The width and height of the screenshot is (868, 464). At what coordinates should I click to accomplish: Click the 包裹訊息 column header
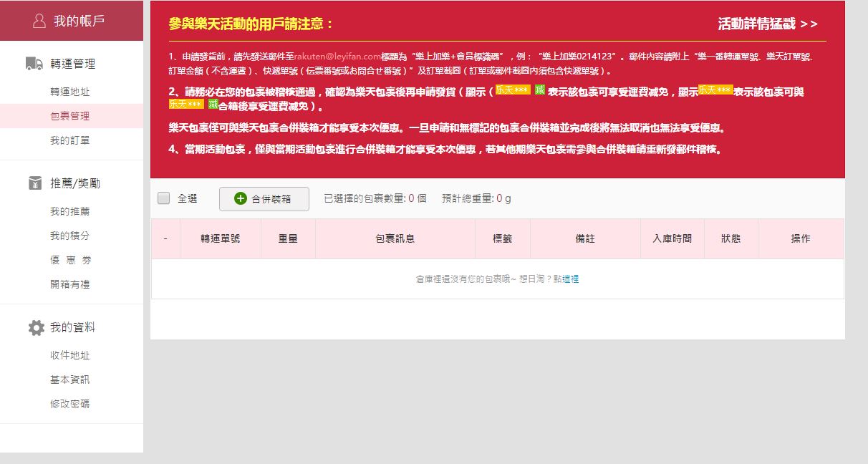(395, 238)
